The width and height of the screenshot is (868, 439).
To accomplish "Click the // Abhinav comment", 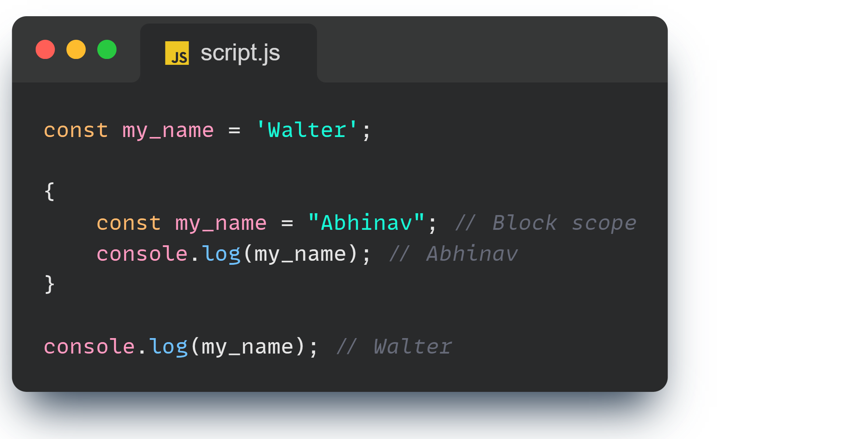I will 453,254.
